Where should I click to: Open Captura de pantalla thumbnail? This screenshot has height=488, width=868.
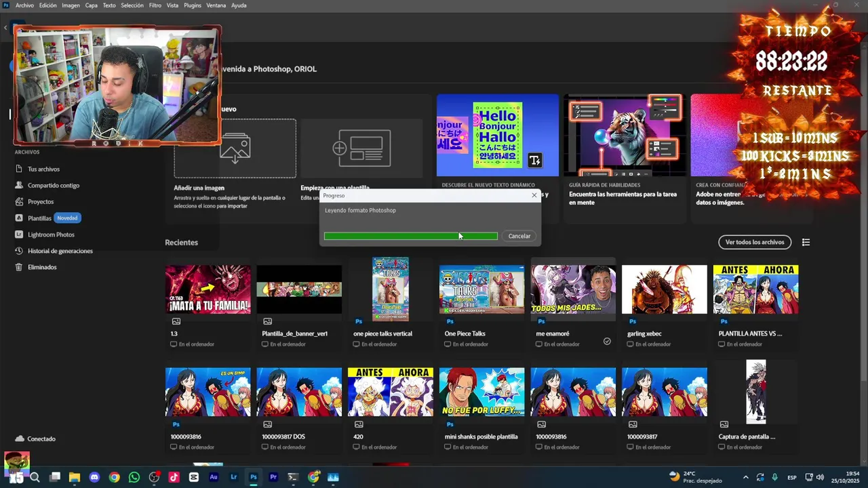(x=756, y=392)
